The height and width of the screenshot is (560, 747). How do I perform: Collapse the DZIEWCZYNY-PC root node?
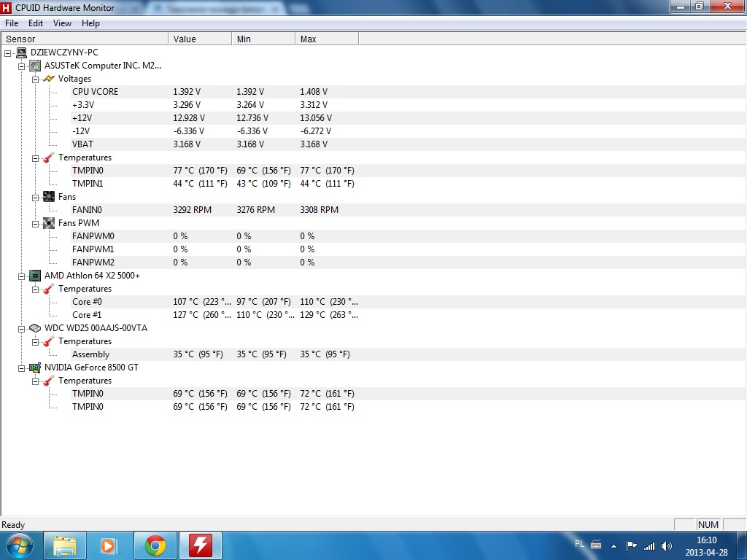click(x=7, y=53)
